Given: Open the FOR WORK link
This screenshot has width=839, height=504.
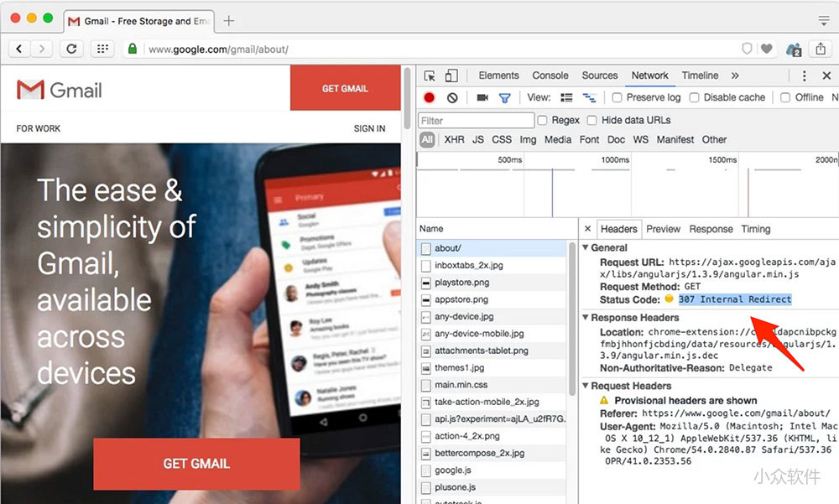Looking at the screenshot, I should (x=38, y=128).
